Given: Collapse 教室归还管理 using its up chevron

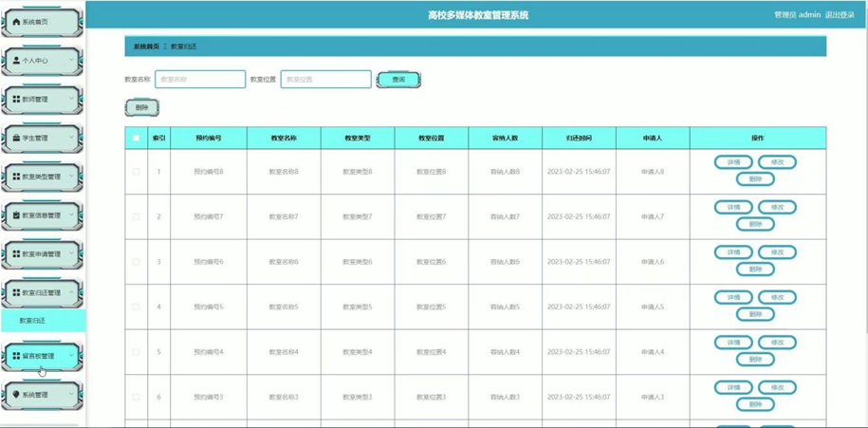Looking at the screenshot, I should coord(71,291).
